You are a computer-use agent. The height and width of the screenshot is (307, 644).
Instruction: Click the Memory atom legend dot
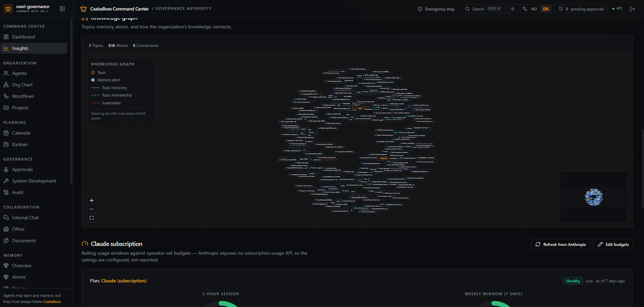(x=93, y=80)
